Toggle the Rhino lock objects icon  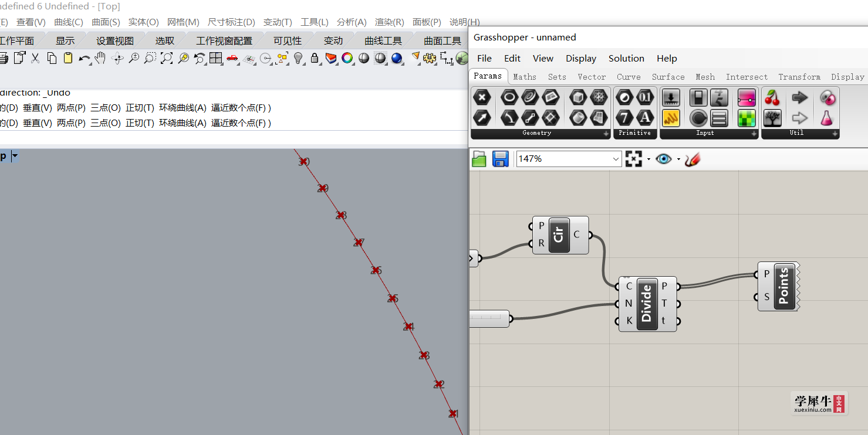pos(315,57)
